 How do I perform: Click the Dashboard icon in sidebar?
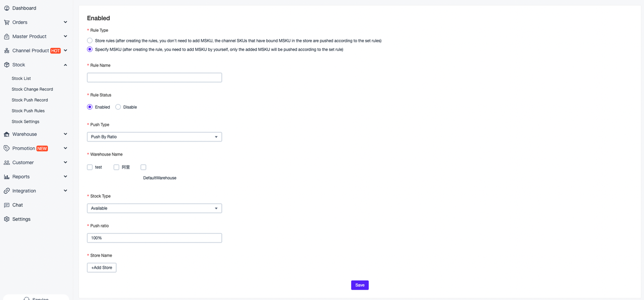tap(7, 8)
